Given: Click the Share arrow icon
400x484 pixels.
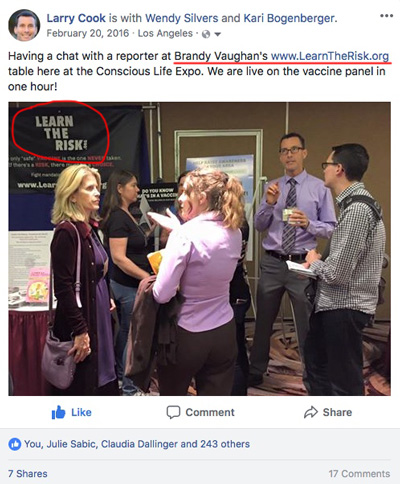Looking at the screenshot, I should (x=311, y=412).
